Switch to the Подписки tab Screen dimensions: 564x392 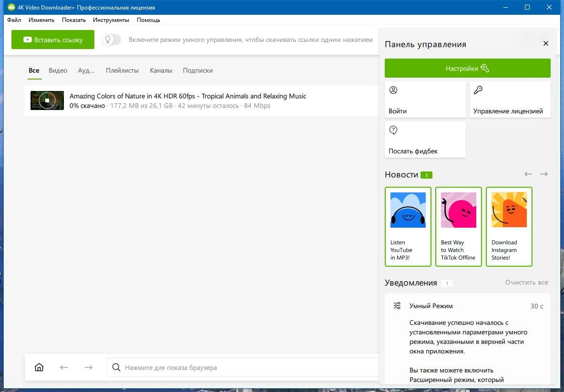(x=198, y=70)
